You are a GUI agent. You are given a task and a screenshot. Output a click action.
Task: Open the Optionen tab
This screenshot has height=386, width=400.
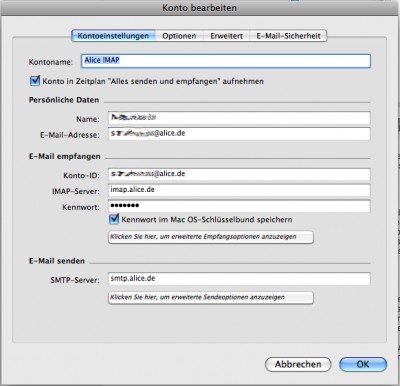[179, 36]
